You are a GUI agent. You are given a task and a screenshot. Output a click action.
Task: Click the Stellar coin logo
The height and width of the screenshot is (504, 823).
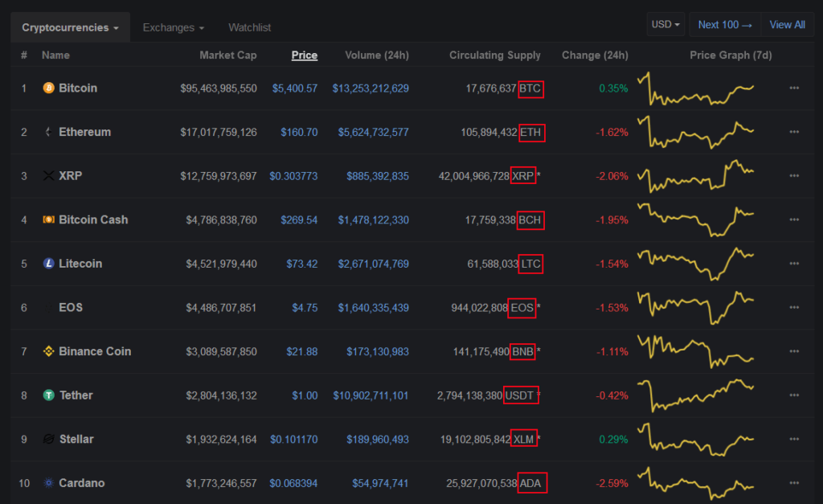tap(48, 439)
